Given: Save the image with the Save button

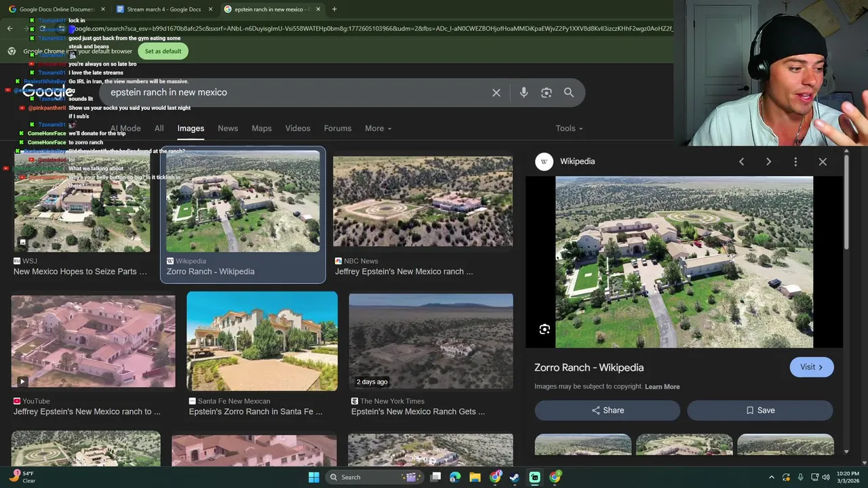Looking at the screenshot, I should click(x=760, y=411).
